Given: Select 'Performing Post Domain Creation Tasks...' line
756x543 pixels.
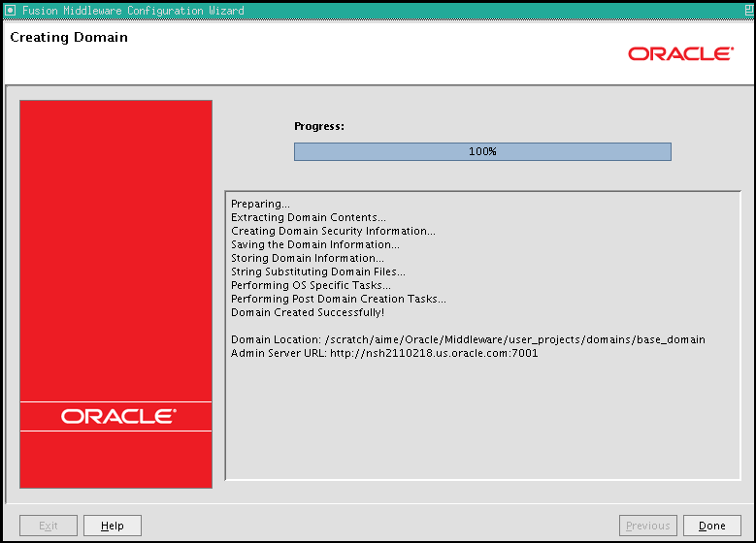Looking at the screenshot, I should pyautogui.click(x=339, y=299).
